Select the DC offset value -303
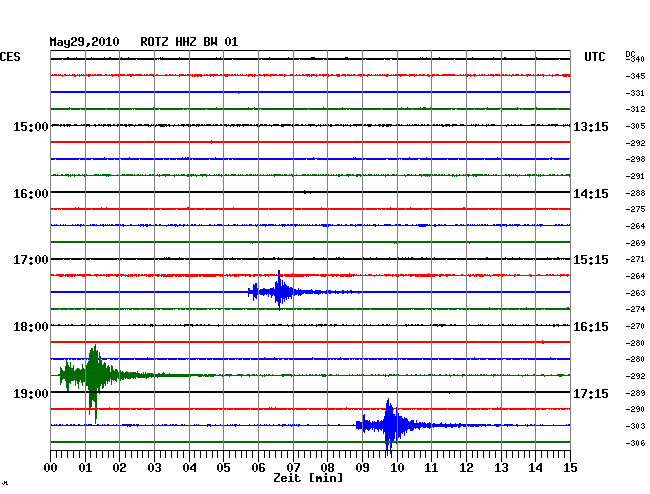This screenshot has height=494, width=650. [x=635, y=426]
